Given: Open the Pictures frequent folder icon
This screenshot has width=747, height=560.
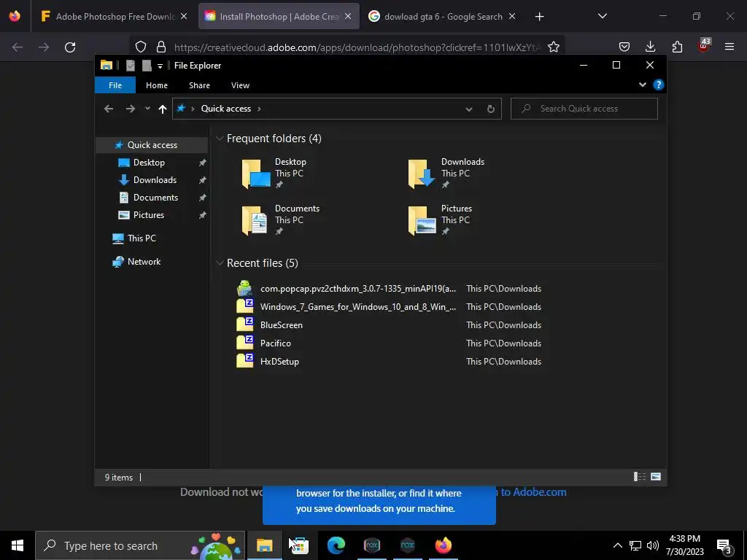Looking at the screenshot, I should tap(422, 220).
